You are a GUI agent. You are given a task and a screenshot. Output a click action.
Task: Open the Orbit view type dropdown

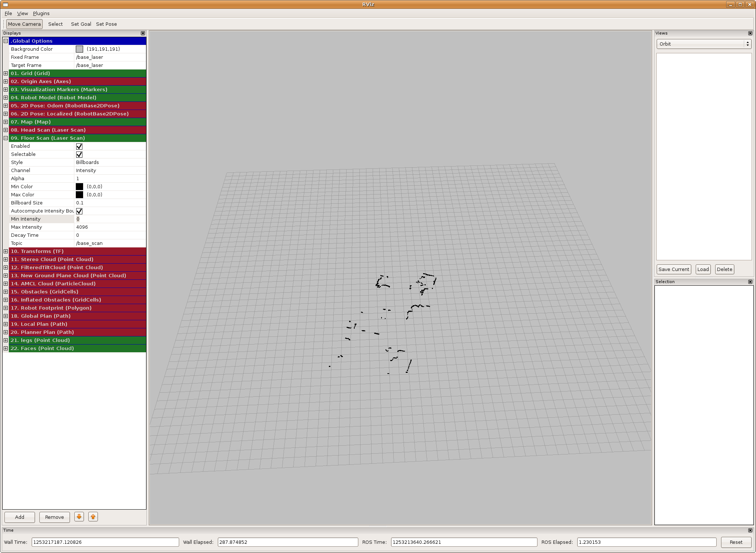[x=703, y=44]
